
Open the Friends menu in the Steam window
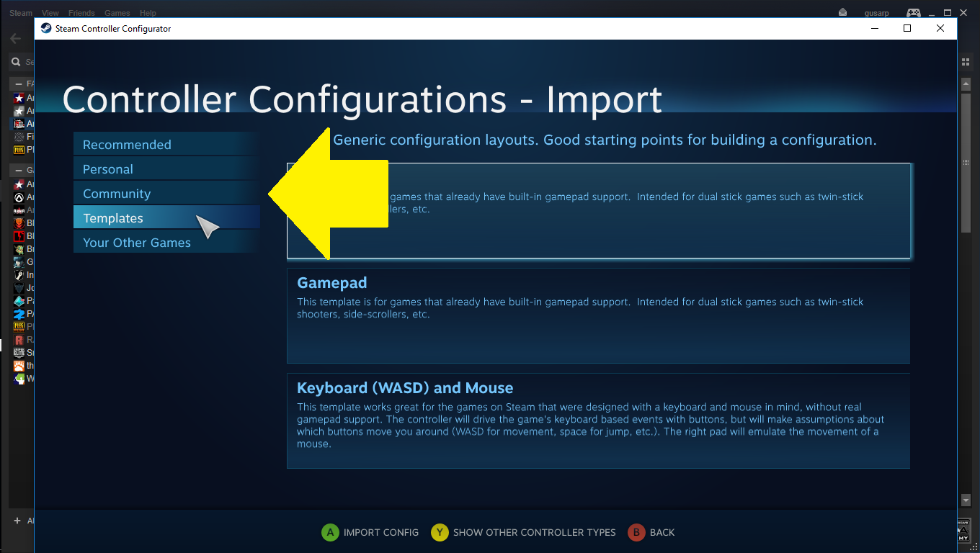[81, 13]
